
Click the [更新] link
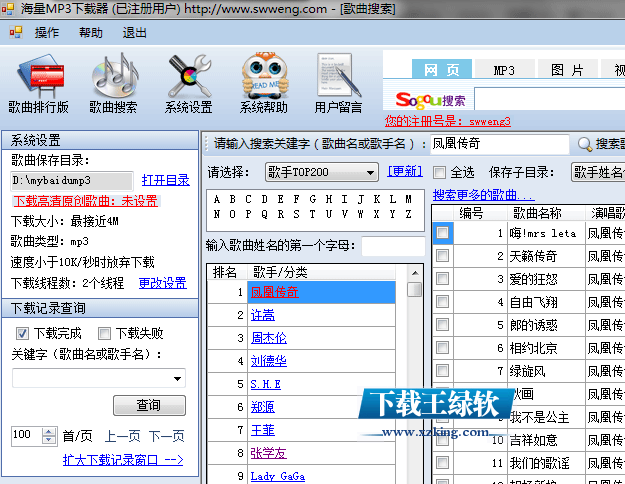click(x=405, y=171)
